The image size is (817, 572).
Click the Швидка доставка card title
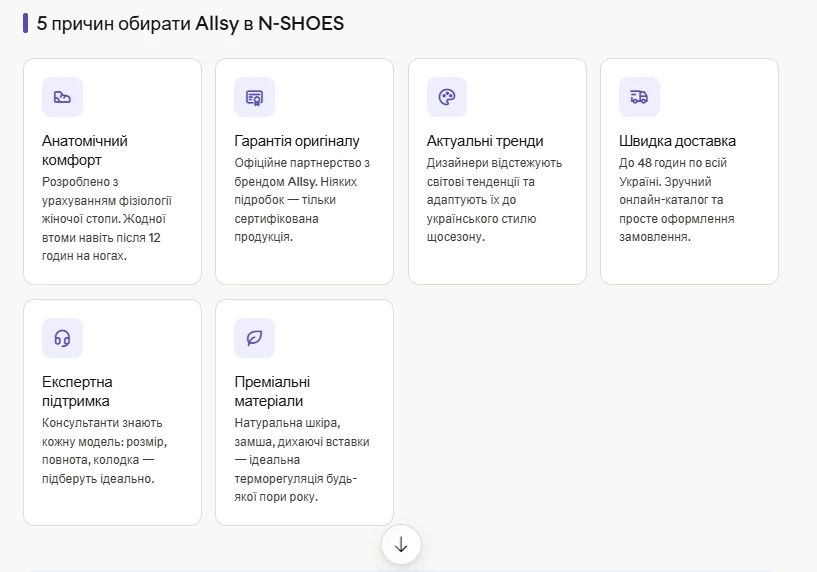(x=677, y=141)
